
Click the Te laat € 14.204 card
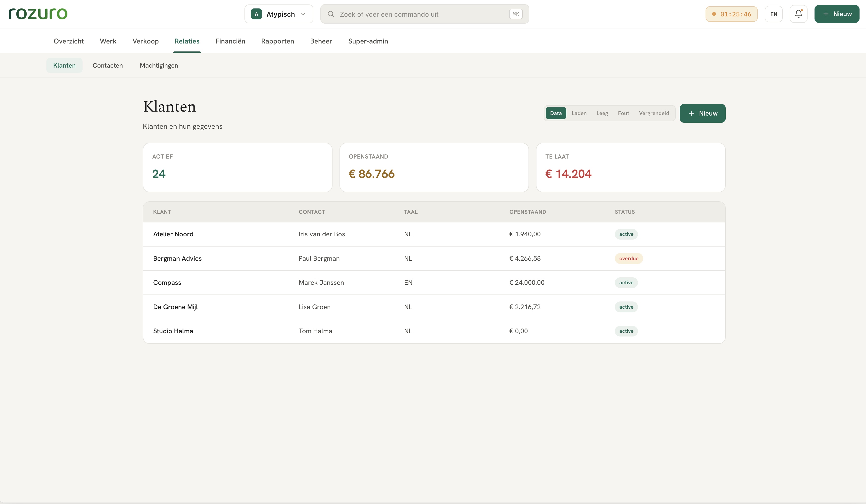pos(631,168)
